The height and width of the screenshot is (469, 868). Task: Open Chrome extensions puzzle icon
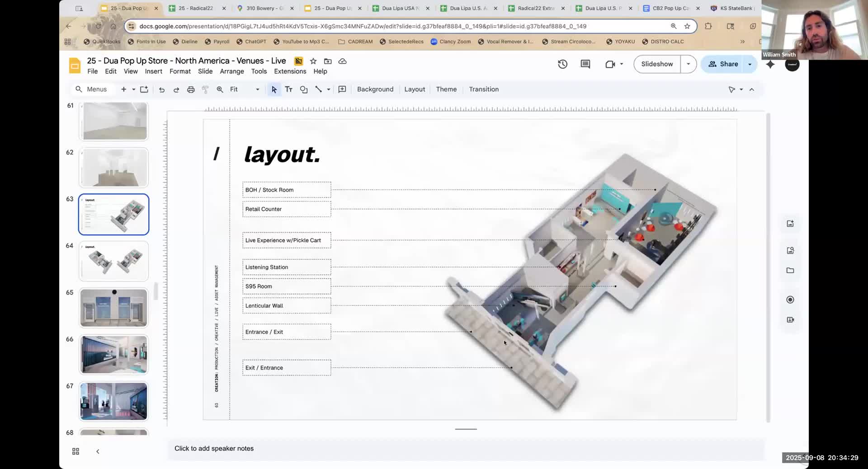pos(708,26)
